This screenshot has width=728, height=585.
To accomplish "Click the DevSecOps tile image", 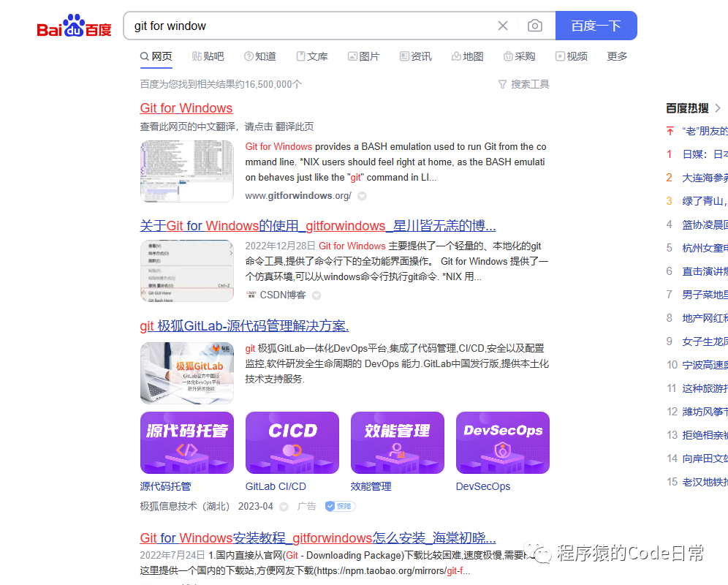I will pyautogui.click(x=503, y=443).
